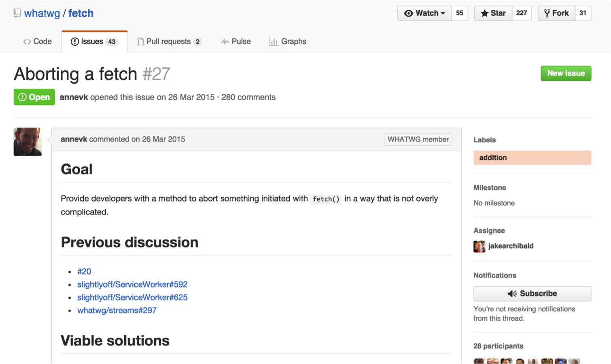Click the 'Goal' heading
This screenshot has height=364, width=611.
click(76, 169)
